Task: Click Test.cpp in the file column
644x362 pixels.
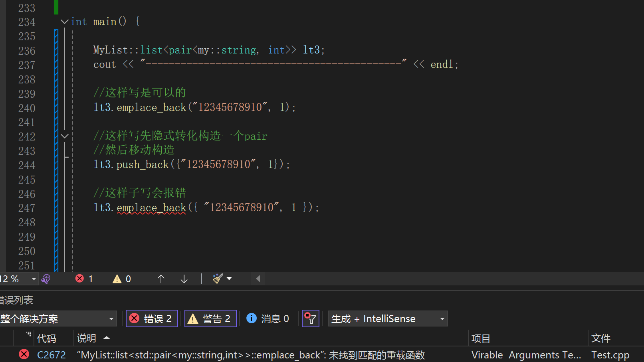Action: coord(610,355)
